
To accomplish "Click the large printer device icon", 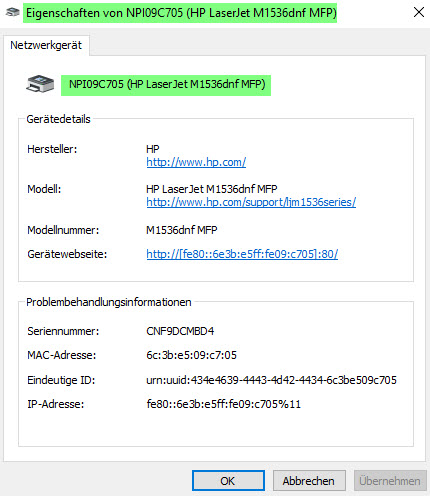I will (x=40, y=84).
